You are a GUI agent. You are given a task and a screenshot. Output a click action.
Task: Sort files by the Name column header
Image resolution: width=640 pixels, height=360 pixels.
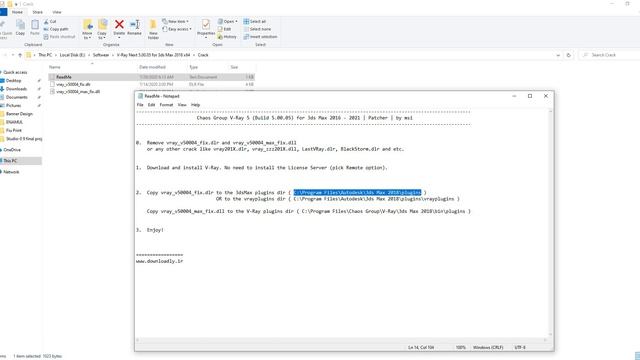click(55, 67)
